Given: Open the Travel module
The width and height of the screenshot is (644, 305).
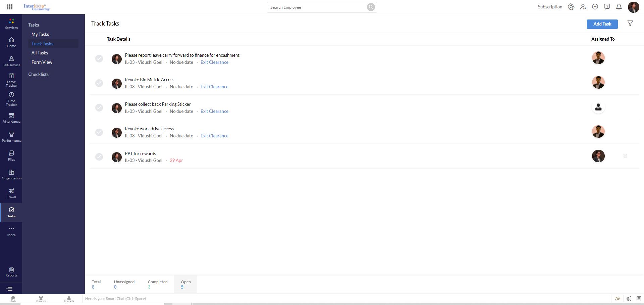Looking at the screenshot, I should point(11,193).
